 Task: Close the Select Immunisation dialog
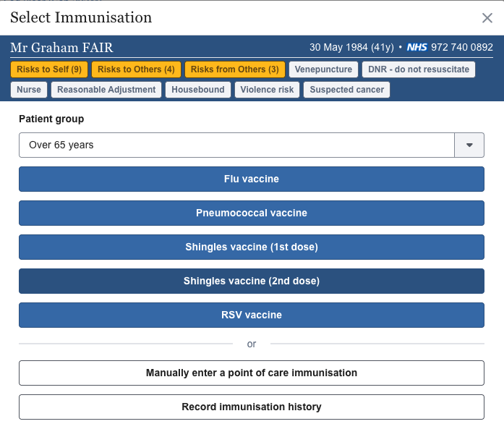click(x=487, y=19)
